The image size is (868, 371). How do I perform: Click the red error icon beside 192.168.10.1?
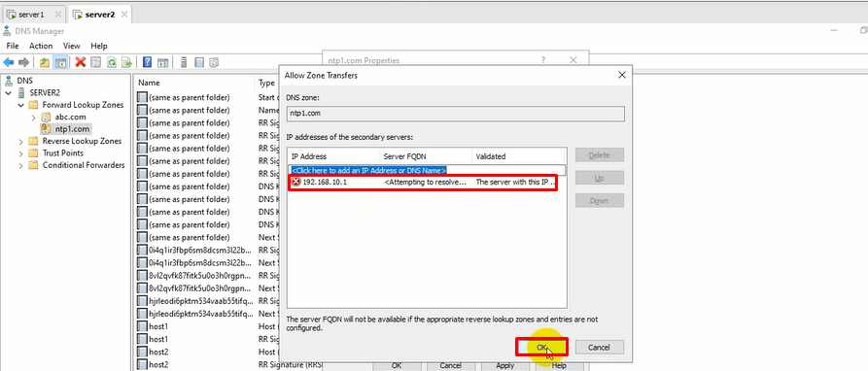point(296,182)
